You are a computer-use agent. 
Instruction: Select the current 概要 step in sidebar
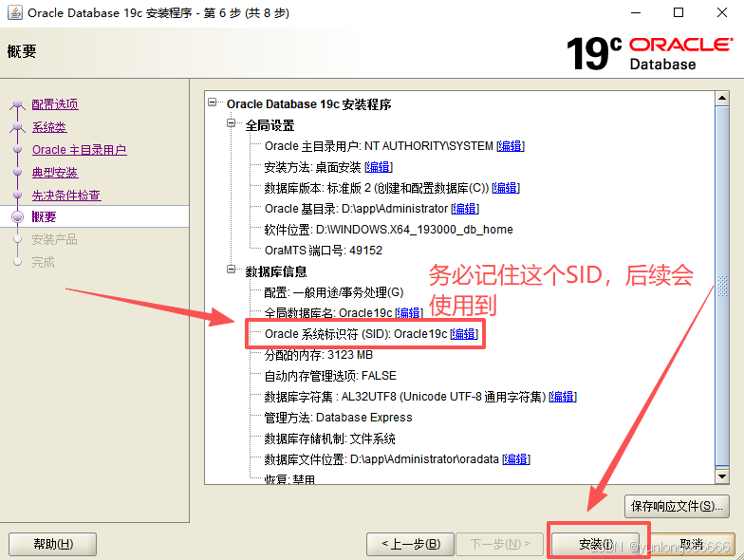click(44, 216)
